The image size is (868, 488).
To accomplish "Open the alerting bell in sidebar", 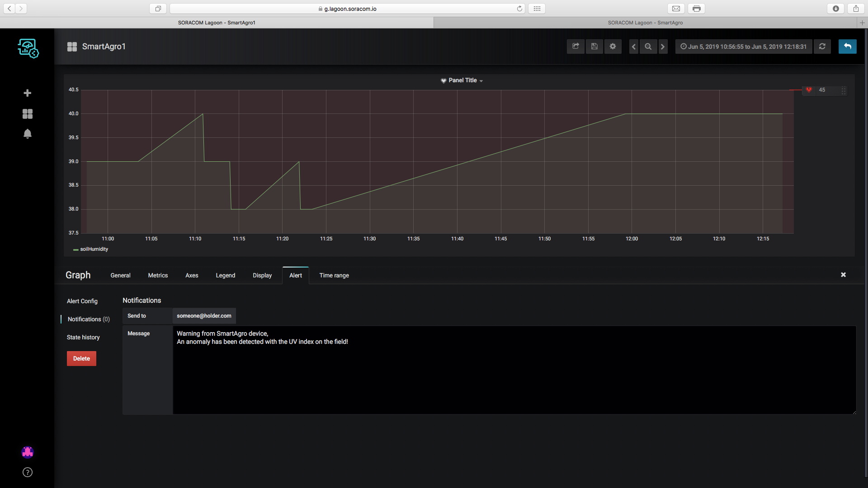I will 28,134.
